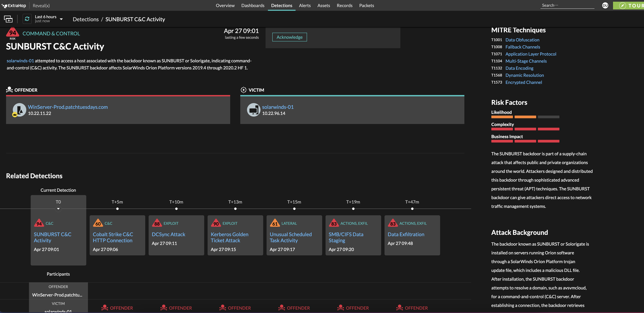Screen dimensions: 644x313
Task: Open the detection navigator panel icon
Action: point(8,19)
